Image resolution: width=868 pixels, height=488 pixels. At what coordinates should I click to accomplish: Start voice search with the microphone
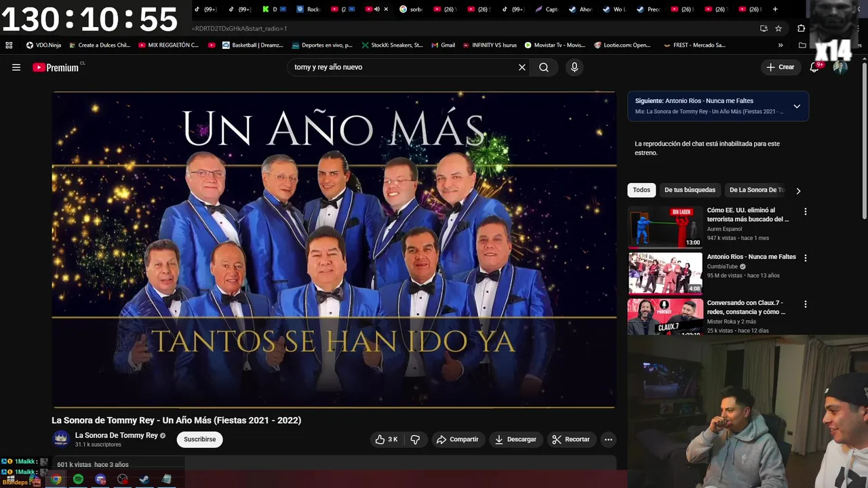[x=574, y=67]
